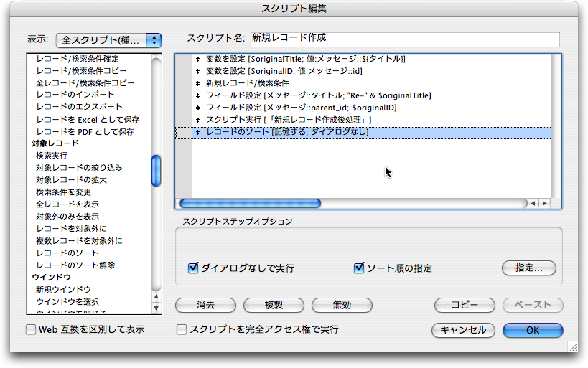Click the キャンセル button

tap(463, 330)
